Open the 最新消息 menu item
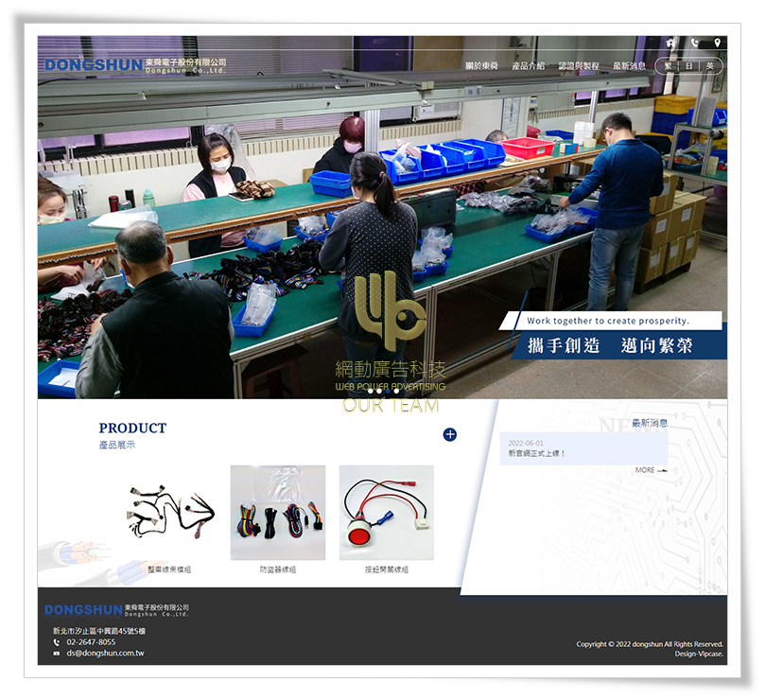This screenshot has width=766, height=700. (x=628, y=66)
